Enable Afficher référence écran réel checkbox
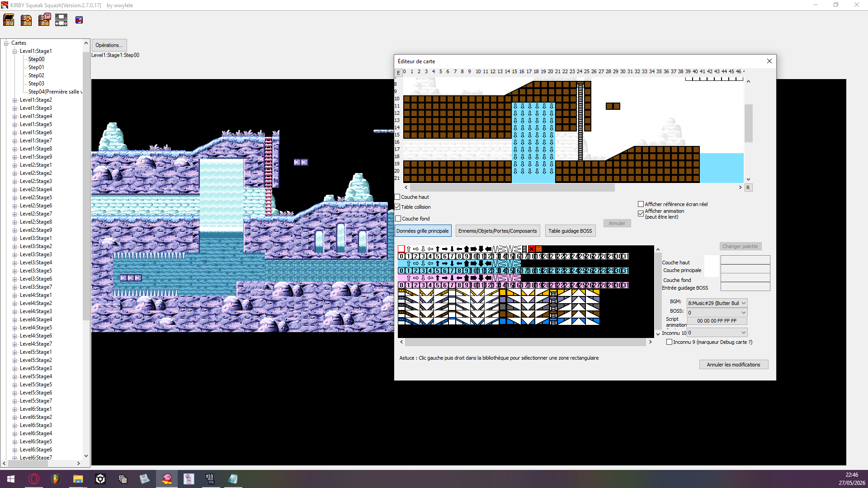 click(x=641, y=204)
